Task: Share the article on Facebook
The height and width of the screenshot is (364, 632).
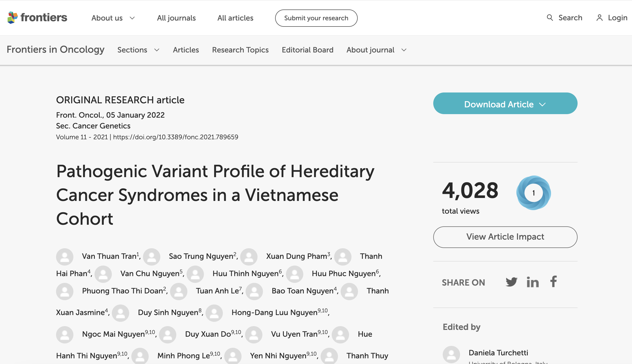Action: (553, 282)
